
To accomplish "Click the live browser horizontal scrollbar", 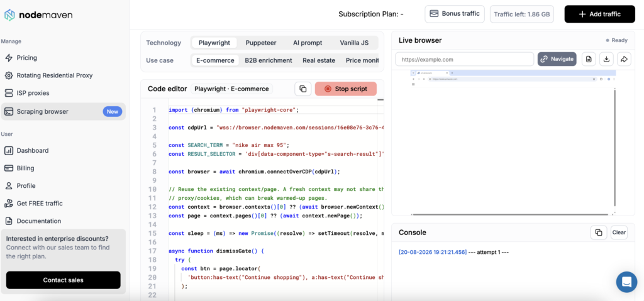I will click(510, 214).
